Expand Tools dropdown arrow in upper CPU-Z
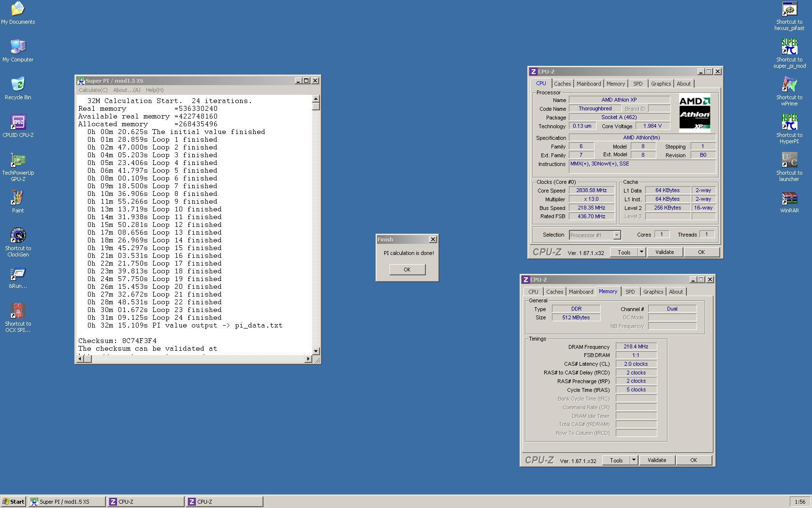This screenshot has height=508, width=812. pyautogui.click(x=641, y=252)
